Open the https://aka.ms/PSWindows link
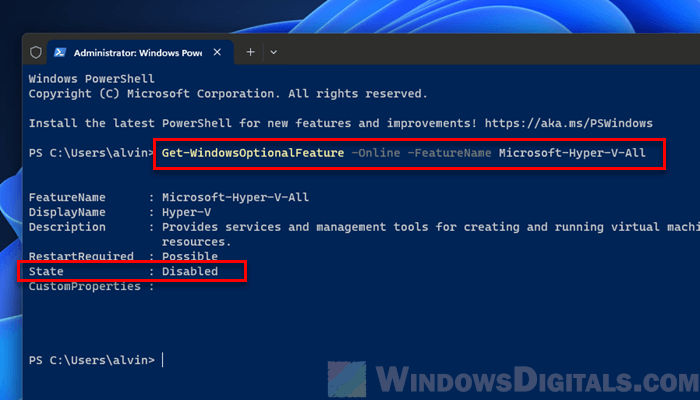The height and width of the screenshot is (400, 700). pyautogui.click(x=569, y=123)
